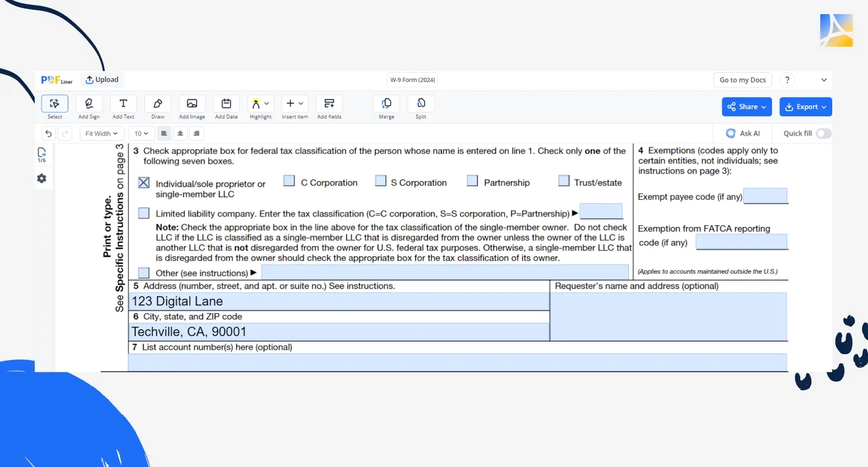The width and height of the screenshot is (868, 467).
Task: Click the PDFLiner logo
Action: (56, 80)
